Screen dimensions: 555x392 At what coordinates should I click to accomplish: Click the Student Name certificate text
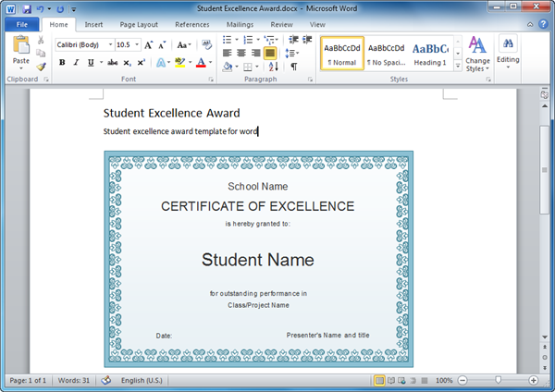tap(258, 260)
